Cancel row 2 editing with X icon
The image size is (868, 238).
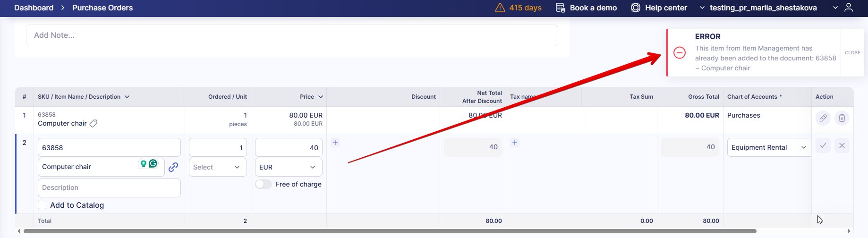pyautogui.click(x=842, y=145)
